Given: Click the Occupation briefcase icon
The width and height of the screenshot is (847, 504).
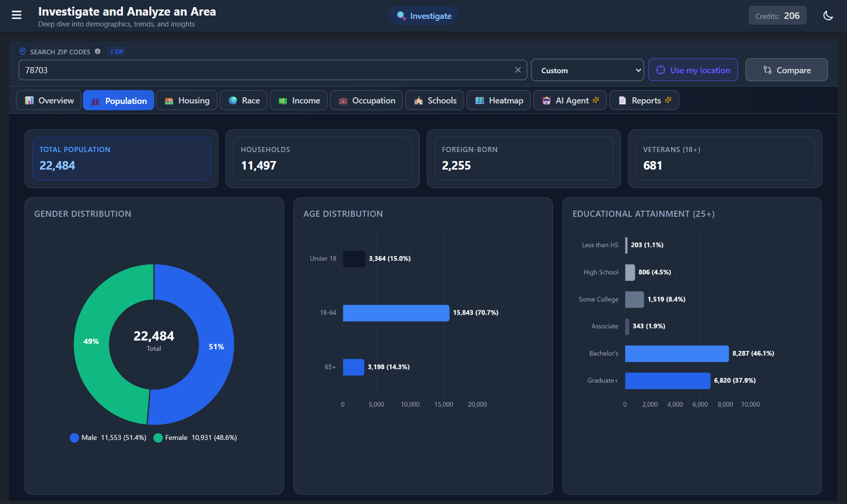Looking at the screenshot, I should [343, 101].
